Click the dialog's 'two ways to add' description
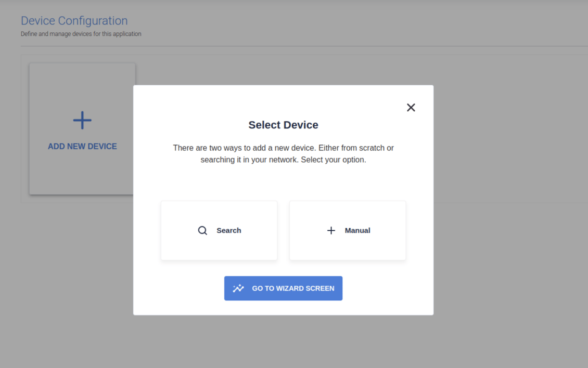This screenshot has height=368, width=588. [283, 154]
